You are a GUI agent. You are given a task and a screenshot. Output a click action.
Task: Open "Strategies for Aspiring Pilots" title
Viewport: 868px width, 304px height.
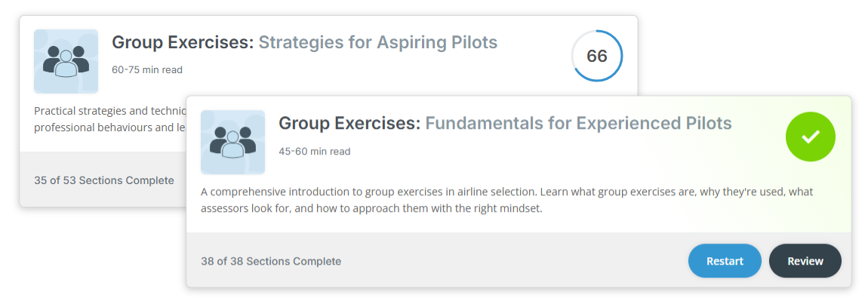coord(377,42)
